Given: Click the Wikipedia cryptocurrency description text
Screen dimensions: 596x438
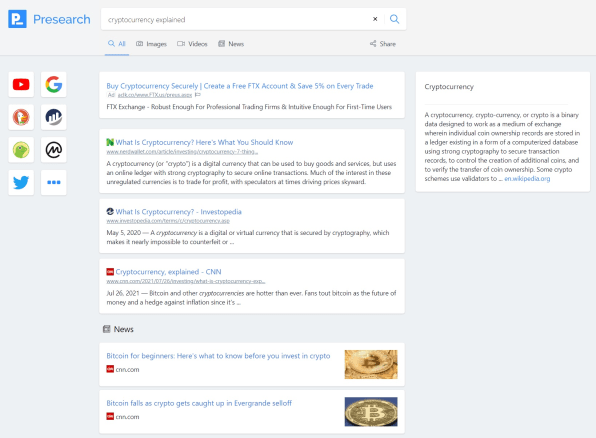Looking at the screenshot, I should [x=502, y=146].
